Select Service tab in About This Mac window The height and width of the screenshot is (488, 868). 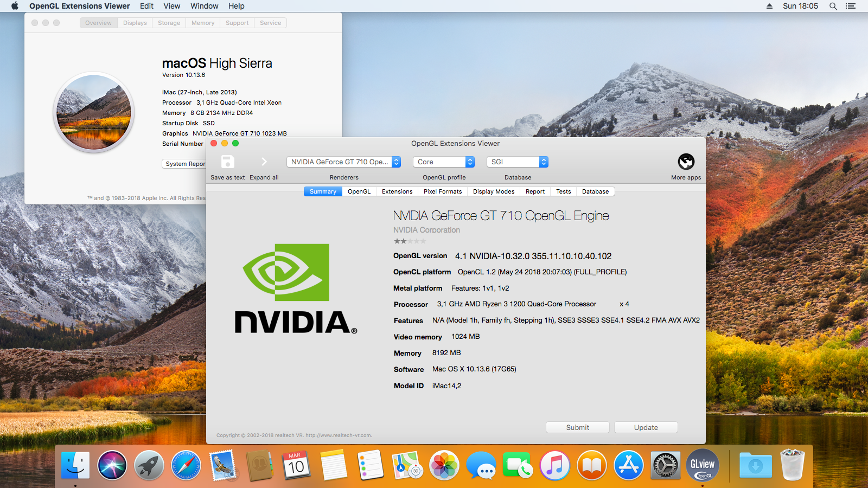click(270, 23)
